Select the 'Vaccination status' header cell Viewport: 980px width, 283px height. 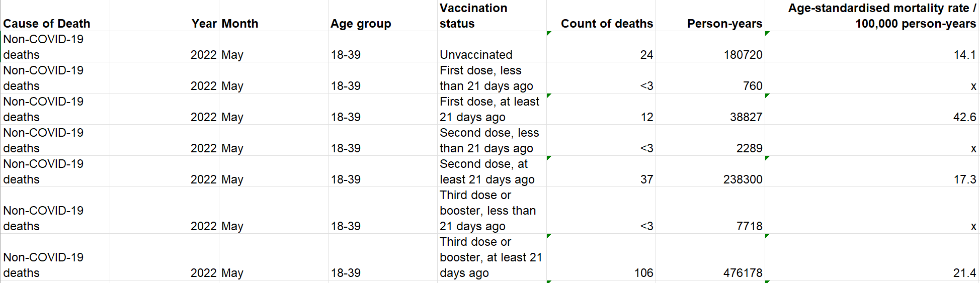tap(492, 16)
